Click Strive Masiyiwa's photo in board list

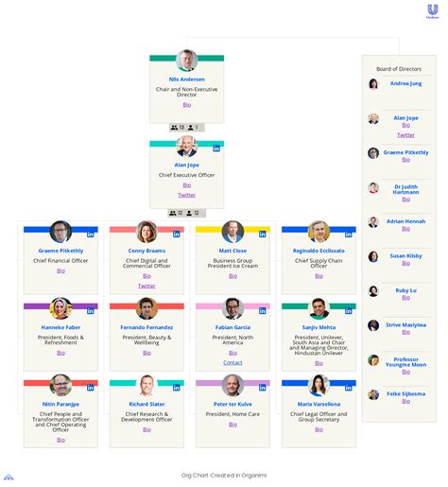click(373, 325)
